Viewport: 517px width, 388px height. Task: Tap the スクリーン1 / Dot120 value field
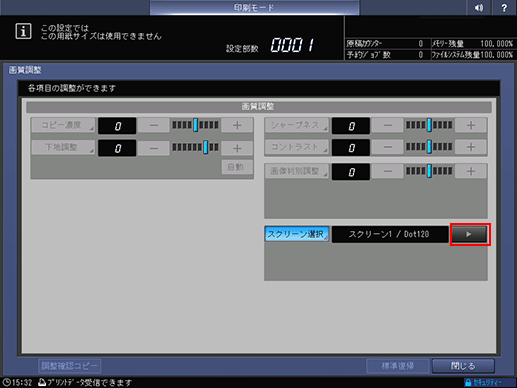[390, 234]
